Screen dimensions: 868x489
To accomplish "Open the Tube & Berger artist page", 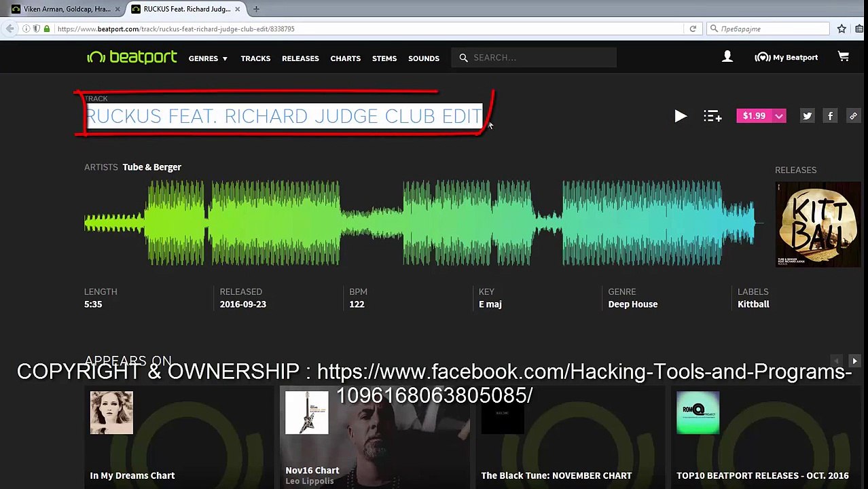I will 151,167.
